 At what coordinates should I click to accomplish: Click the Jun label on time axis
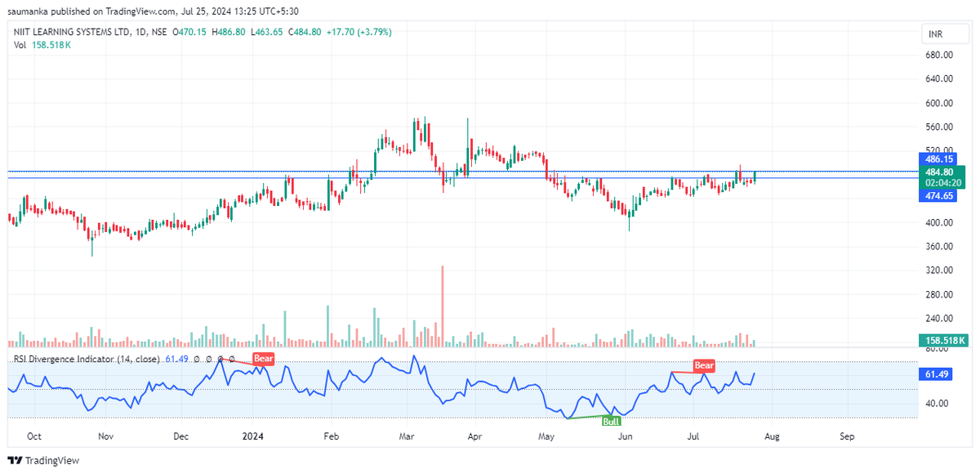click(x=626, y=436)
